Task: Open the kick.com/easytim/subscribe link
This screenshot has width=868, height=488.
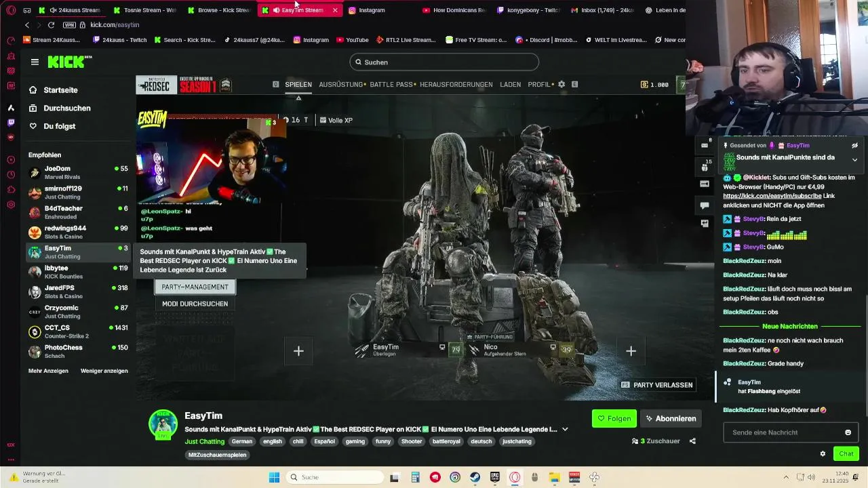Action: pyautogui.click(x=772, y=196)
